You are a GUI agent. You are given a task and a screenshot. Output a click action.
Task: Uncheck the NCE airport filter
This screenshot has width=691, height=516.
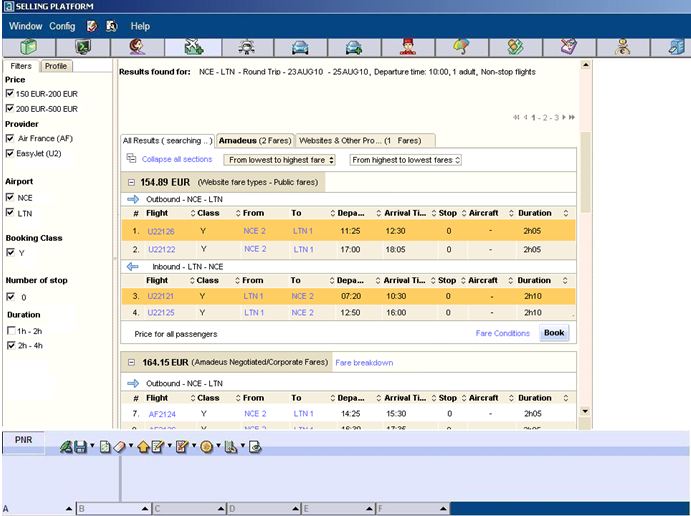(x=10, y=197)
